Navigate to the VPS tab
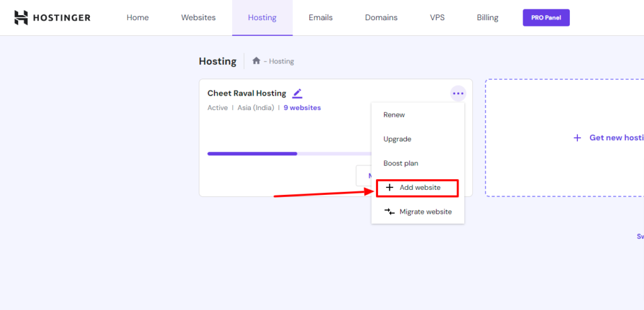 tap(437, 18)
